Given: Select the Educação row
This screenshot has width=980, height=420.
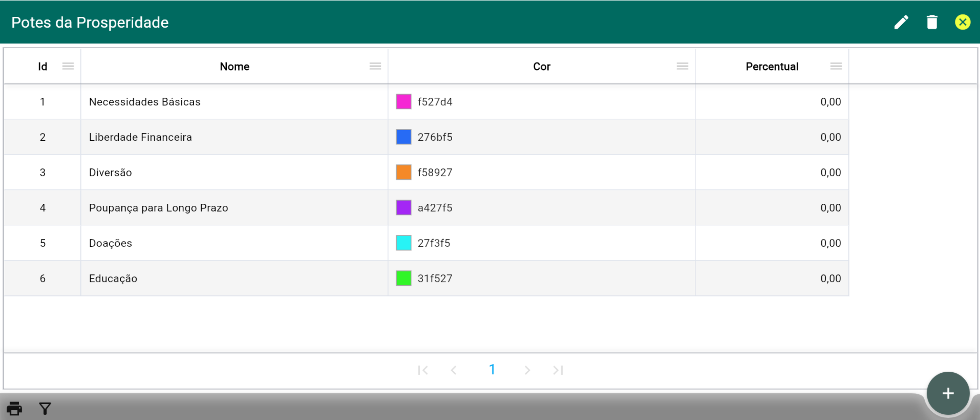Looking at the screenshot, I should point(113,279).
